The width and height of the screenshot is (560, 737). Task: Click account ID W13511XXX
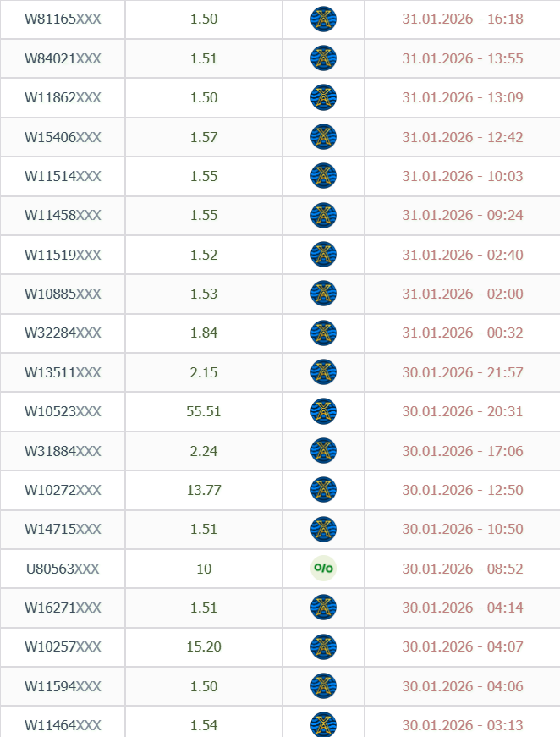coord(63,372)
